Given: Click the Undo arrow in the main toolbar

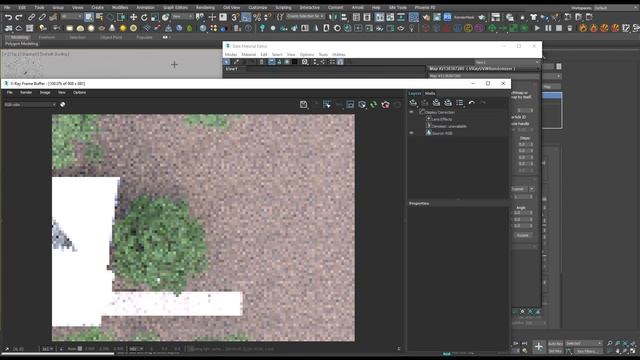Looking at the screenshot, I should coord(8,17).
